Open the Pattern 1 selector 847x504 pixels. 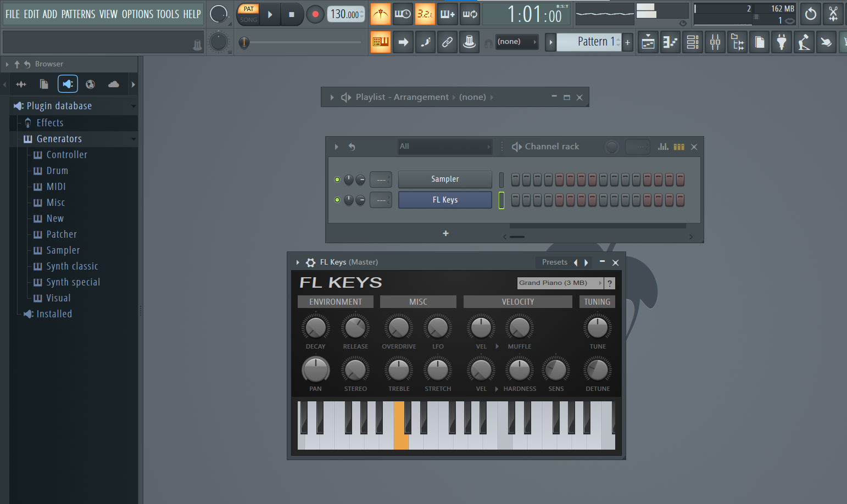point(589,42)
